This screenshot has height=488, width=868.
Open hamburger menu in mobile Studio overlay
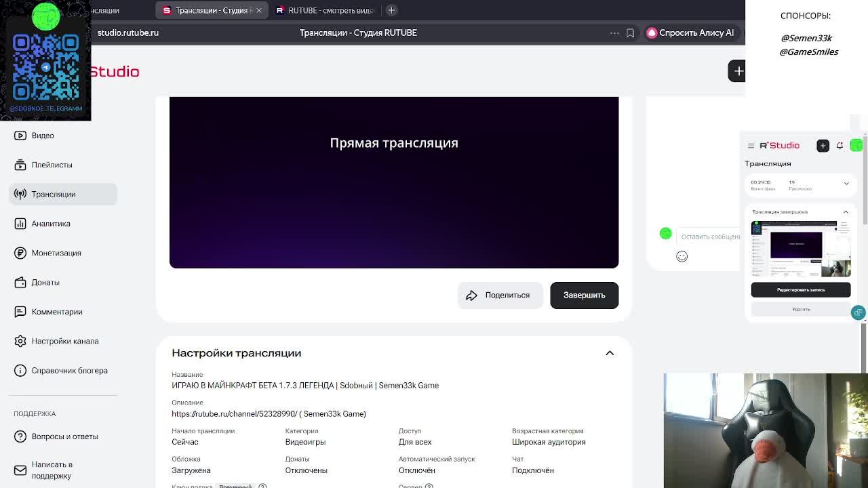[751, 146]
